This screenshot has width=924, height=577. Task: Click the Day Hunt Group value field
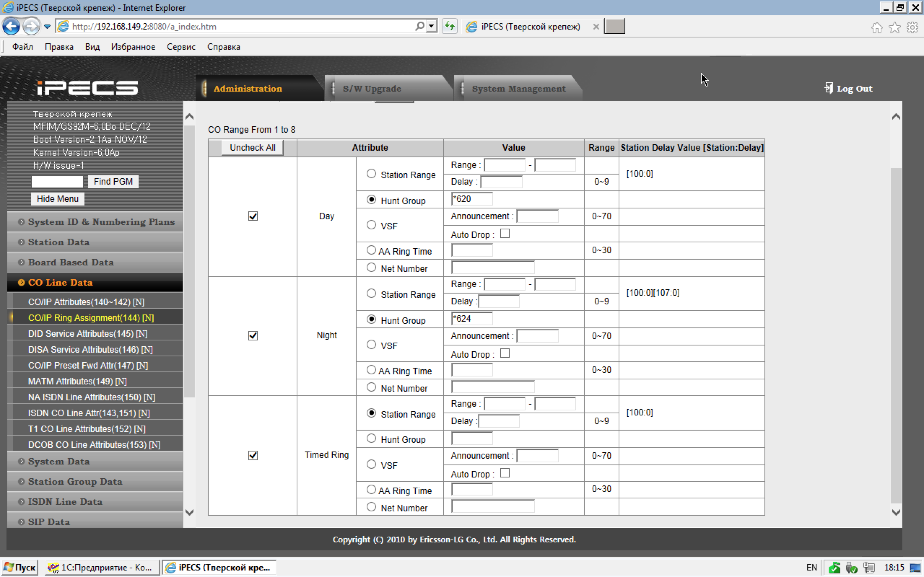[471, 199]
